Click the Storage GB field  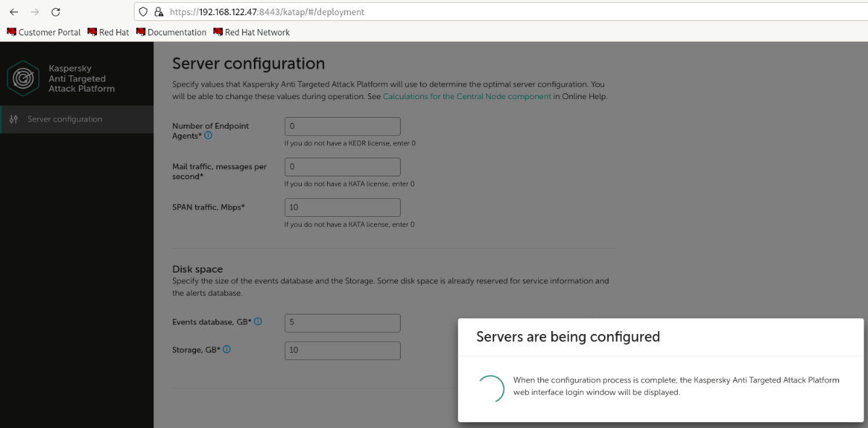click(342, 351)
